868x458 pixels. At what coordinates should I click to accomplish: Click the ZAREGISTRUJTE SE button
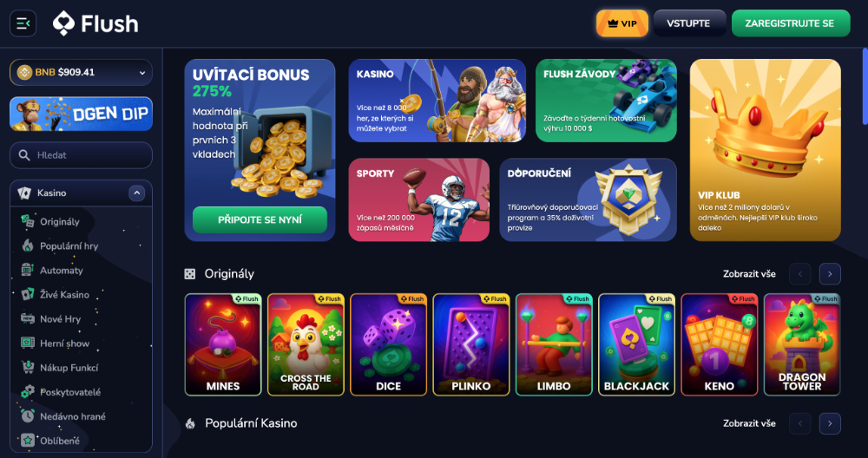tap(791, 23)
